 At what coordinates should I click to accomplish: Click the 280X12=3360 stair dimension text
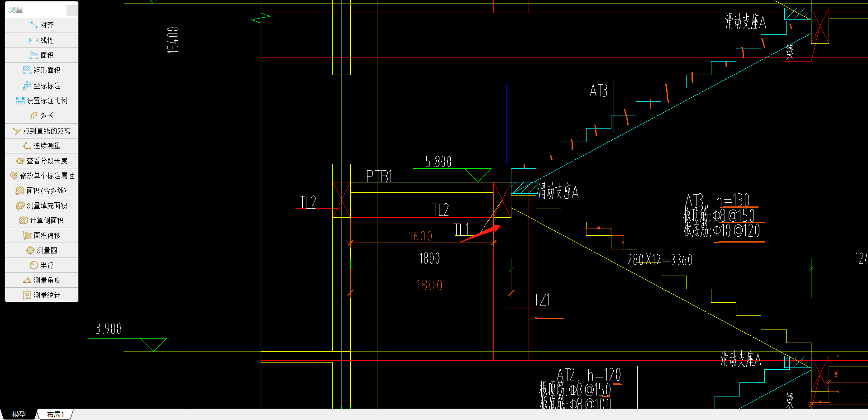tap(659, 260)
